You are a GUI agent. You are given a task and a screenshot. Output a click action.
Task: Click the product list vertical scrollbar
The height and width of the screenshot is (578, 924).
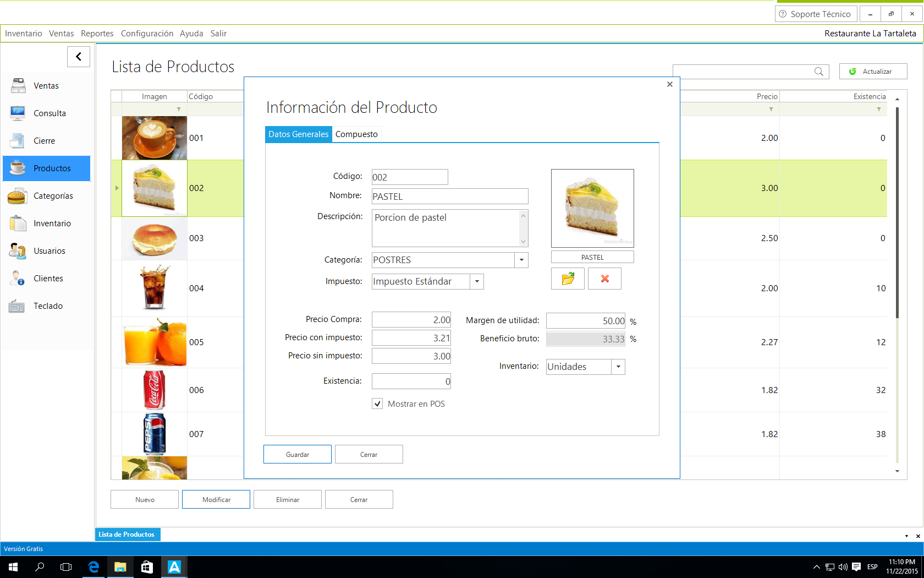(x=897, y=212)
